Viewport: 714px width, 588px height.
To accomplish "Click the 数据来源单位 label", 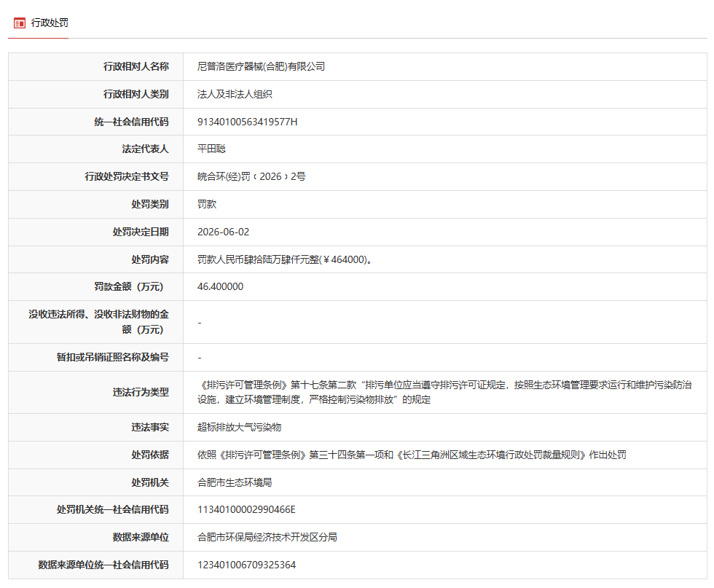I will [141, 538].
